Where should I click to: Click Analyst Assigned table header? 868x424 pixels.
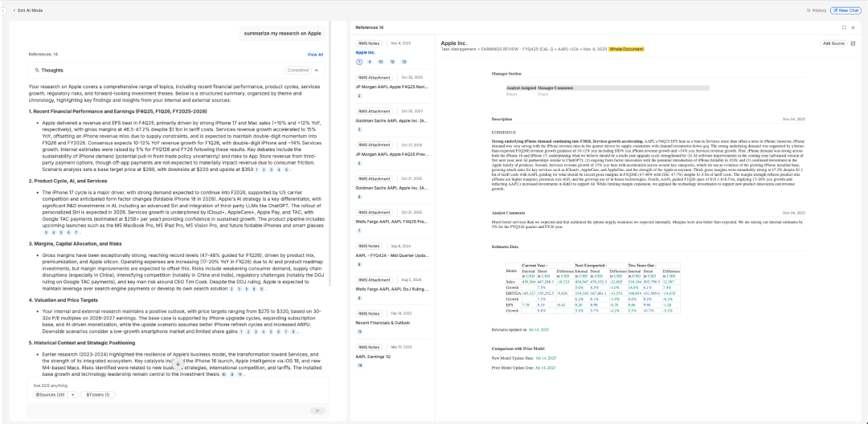coord(521,88)
